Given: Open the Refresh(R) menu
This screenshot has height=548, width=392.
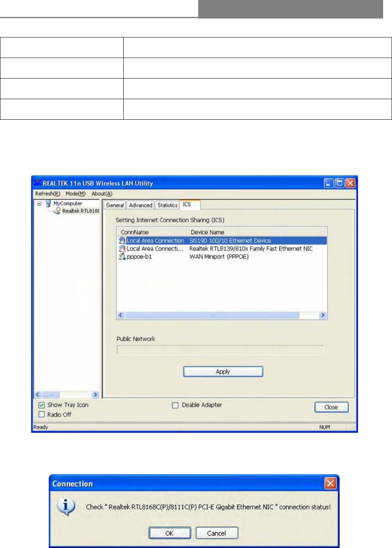Looking at the screenshot, I should click(x=48, y=194).
